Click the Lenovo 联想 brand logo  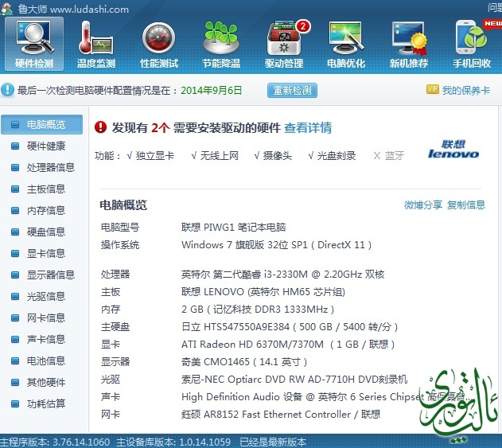[453, 150]
